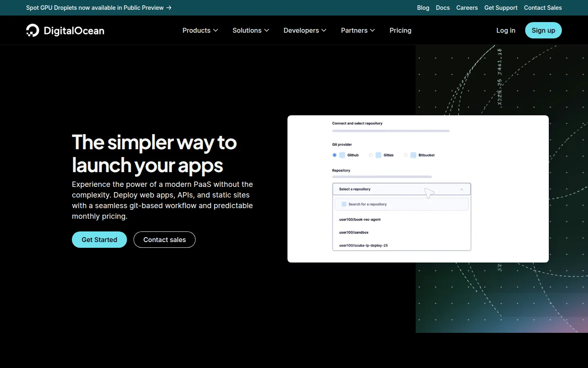Choose user100/book-rec-agent repository
The image size is (588, 368).
pos(360,220)
